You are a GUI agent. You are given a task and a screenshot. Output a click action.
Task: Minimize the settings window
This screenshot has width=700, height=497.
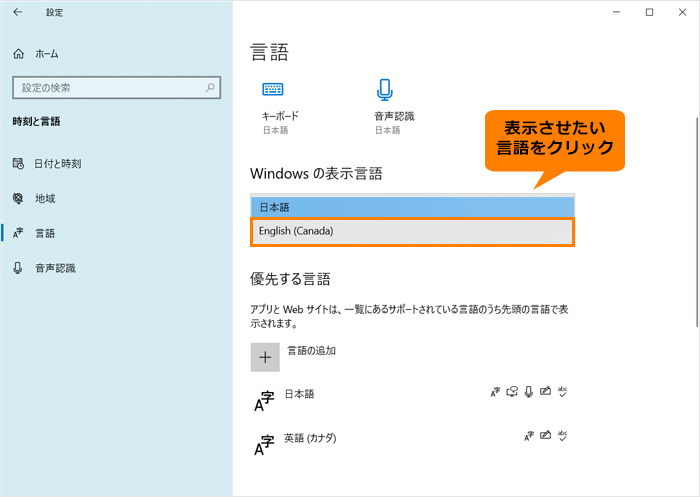617,12
